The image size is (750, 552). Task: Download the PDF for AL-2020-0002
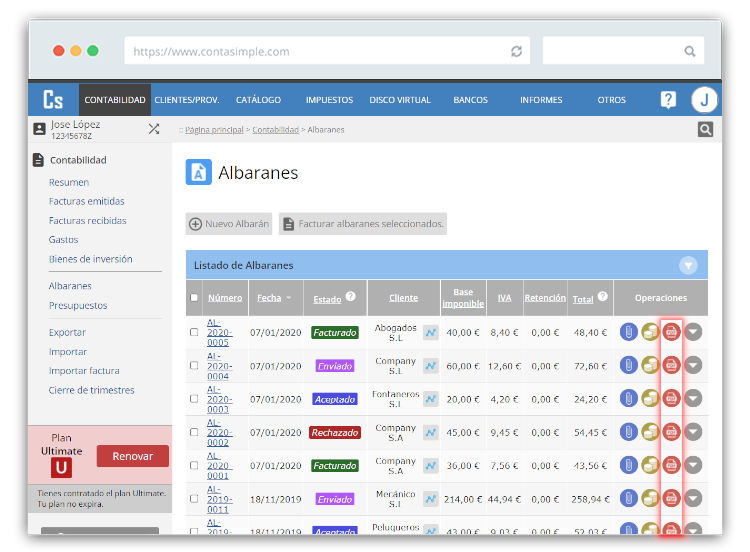click(671, 432)
